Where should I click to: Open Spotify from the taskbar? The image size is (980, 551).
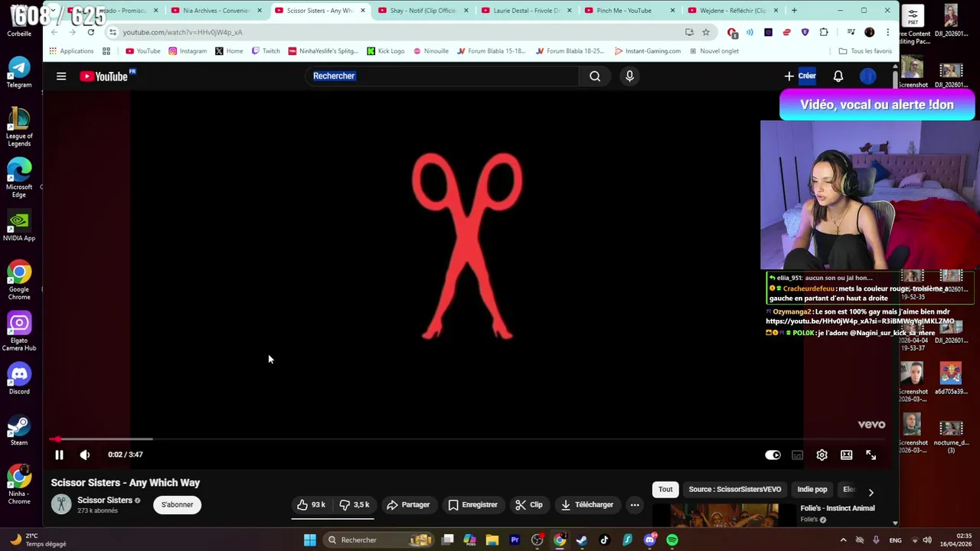(x=671, y=540)
